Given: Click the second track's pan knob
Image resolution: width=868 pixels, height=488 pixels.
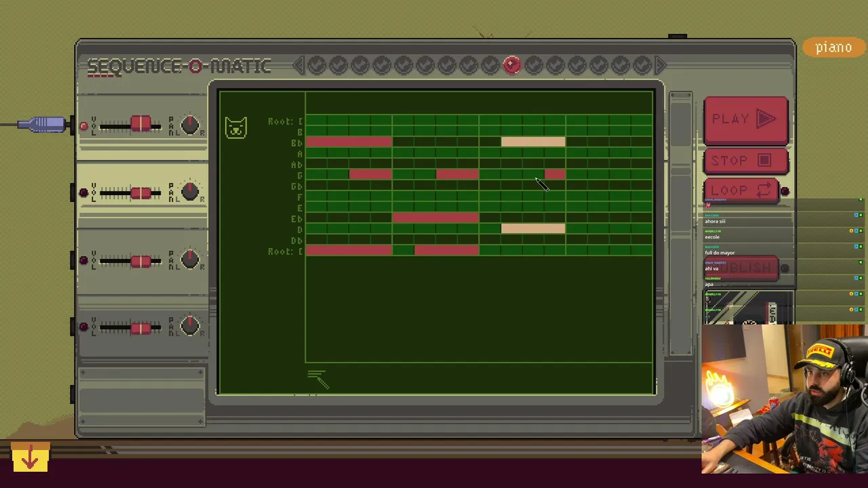Looking at the screenshot, I should pyautogui.click(x=191, y=192).
